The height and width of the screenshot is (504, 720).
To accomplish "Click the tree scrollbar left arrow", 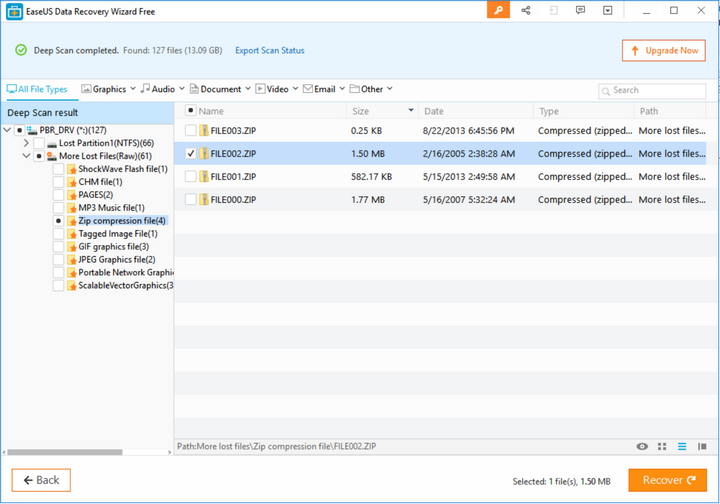I will (x=4, y=452).
